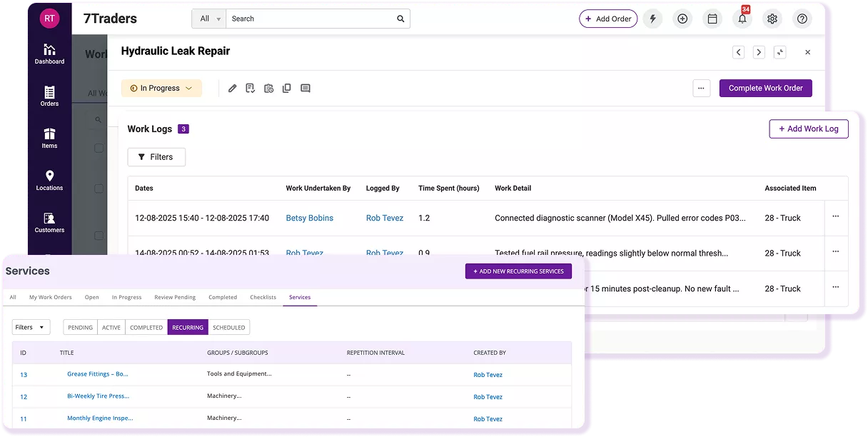Screen dimensions: 868x437
Task: Click the duplicate work order icon
Action: tap(287, 89)
